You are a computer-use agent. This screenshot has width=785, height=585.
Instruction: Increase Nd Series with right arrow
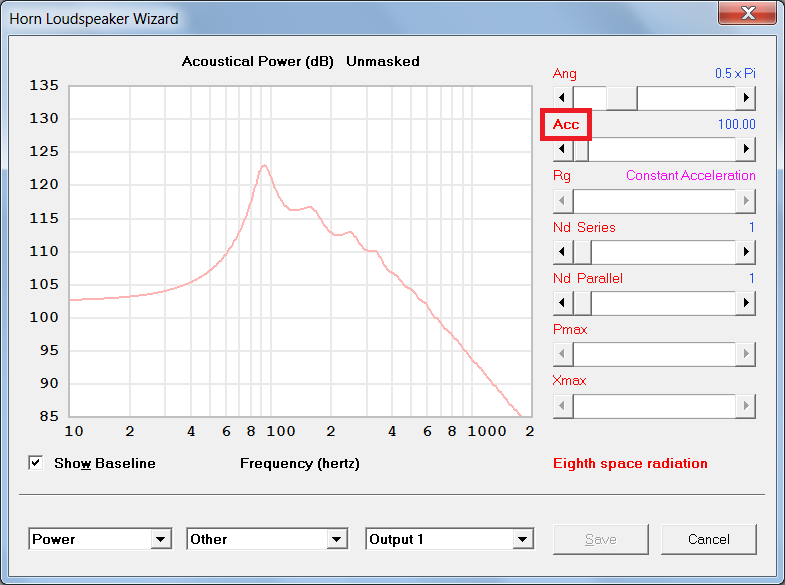click(x=745, y=252)
